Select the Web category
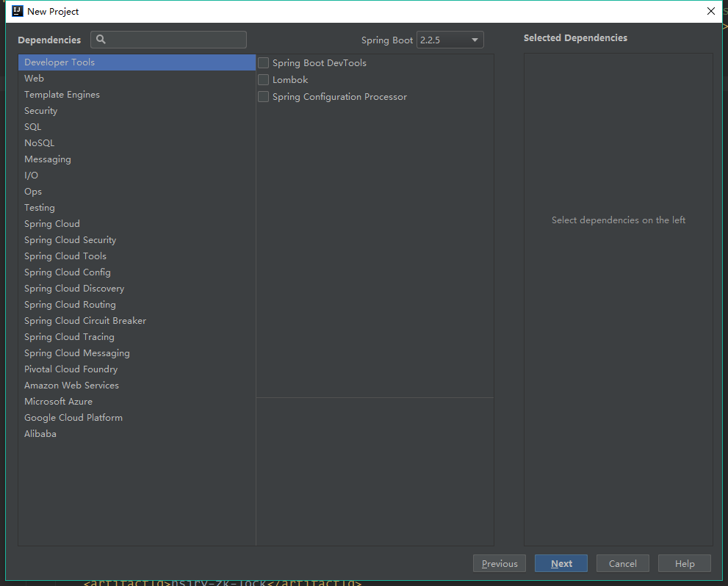Screen dimensions: 728x586 click(x=137, y=79)
